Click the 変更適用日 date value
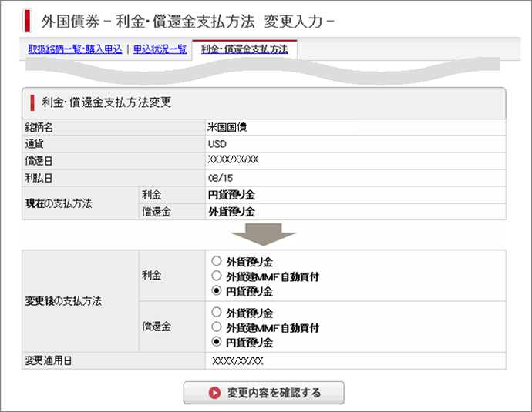The height and width of the screenshot is (412, 532). click(237, 361)
